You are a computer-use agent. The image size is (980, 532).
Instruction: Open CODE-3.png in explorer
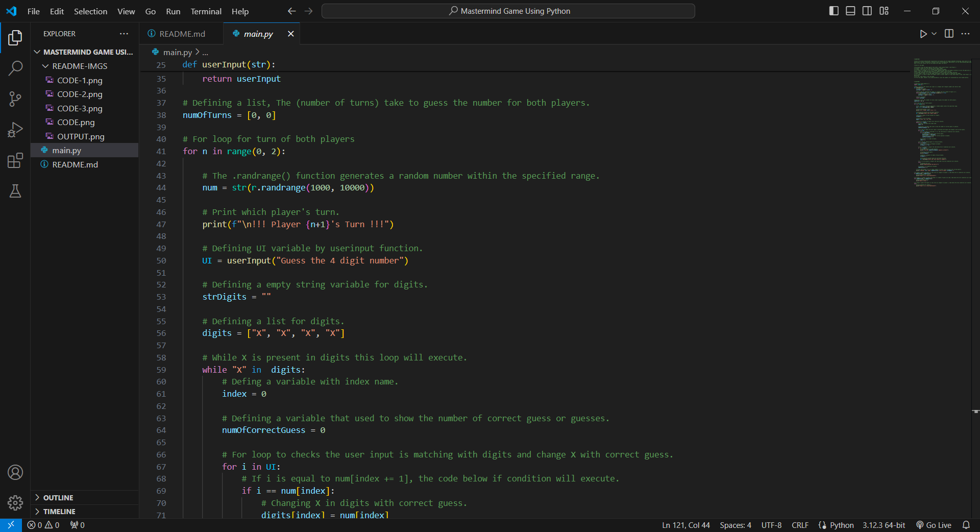click(x=84, y=108)
